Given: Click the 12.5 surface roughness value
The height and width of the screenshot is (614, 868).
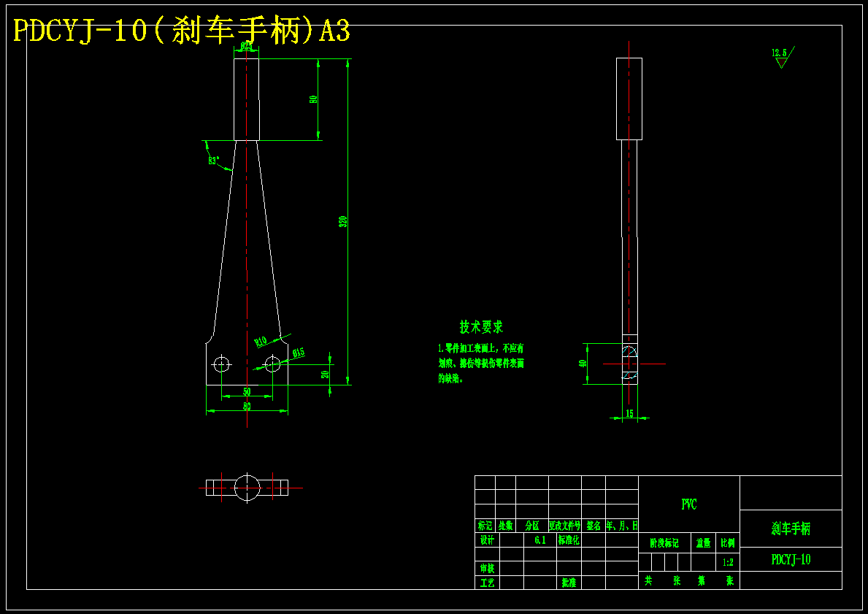Looking at the screenshot, I should (780, 53).
